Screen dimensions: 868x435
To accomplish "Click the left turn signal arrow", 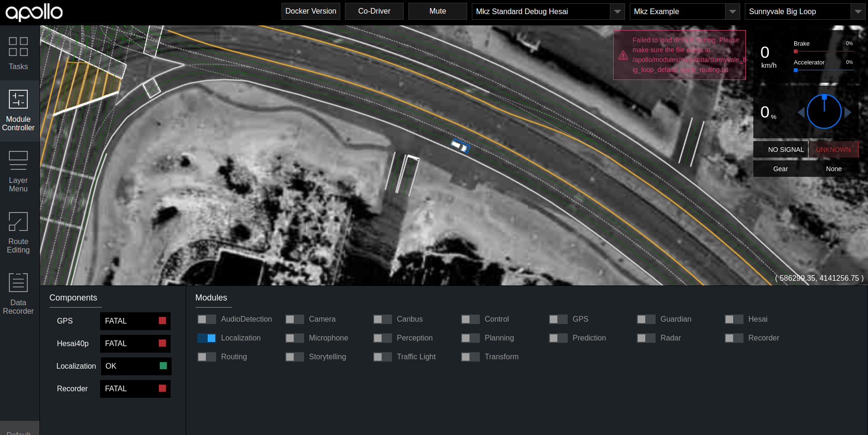I will coord(801,112).
